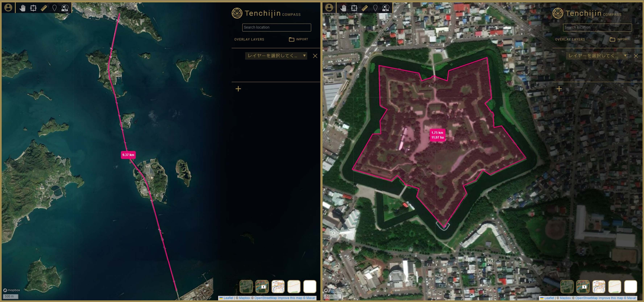The image size is (644, 302).
Task: Select the hand pan tool in left map
Action: pos(22,8)
